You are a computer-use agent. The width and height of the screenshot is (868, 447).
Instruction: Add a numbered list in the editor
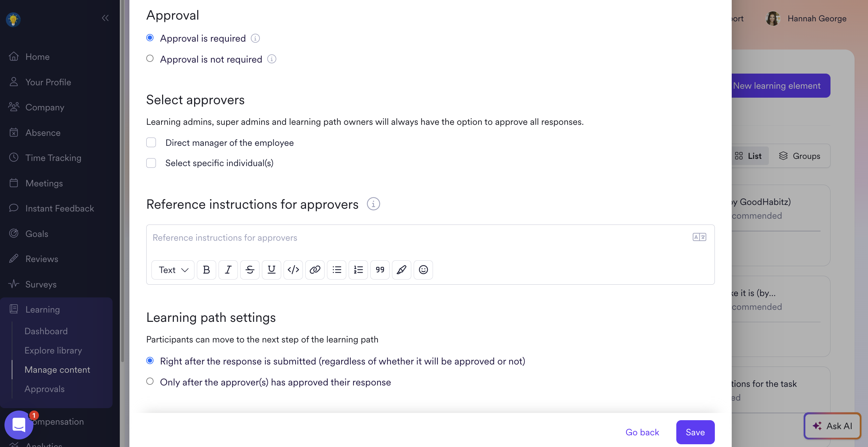(x=358, y=270)
